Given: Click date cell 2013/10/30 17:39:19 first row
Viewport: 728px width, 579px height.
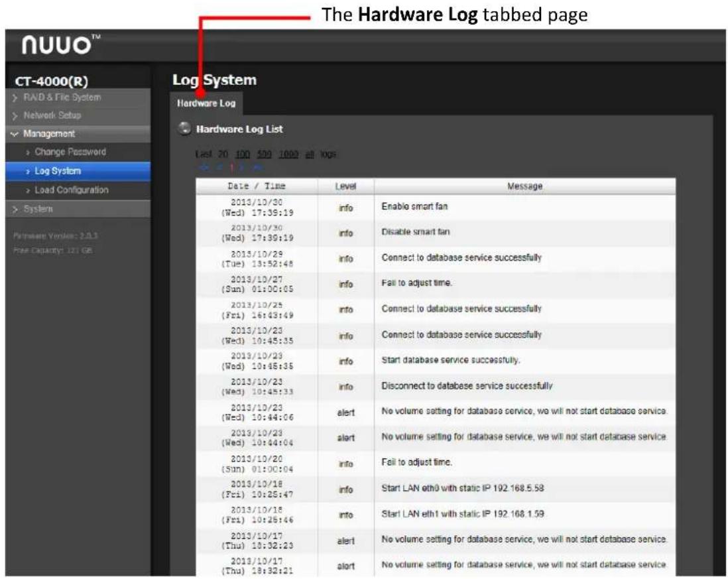Looking at the screenshot, I should pos(257,208).
